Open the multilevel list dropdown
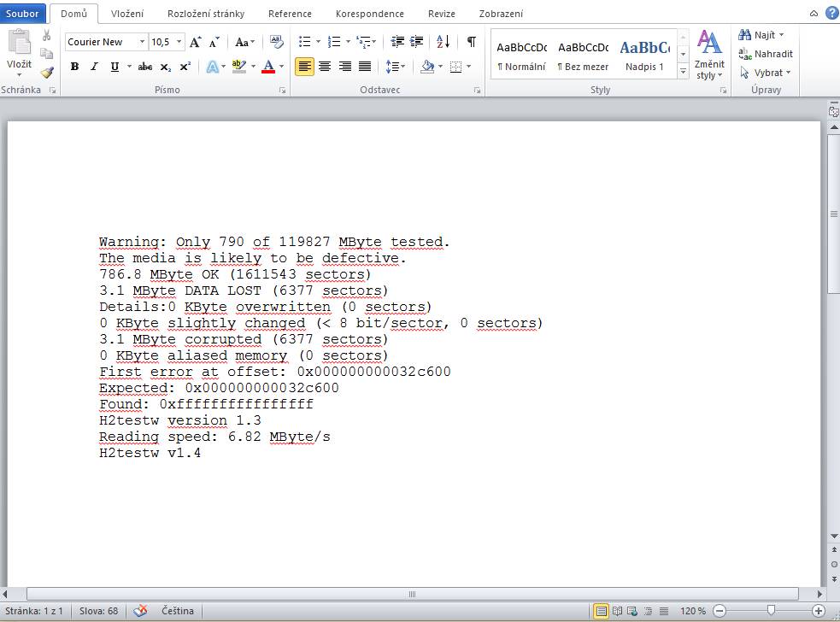Image resolution: width=840 pixels, height=622 pixels. pyautogui.click(x=374, y=42)
